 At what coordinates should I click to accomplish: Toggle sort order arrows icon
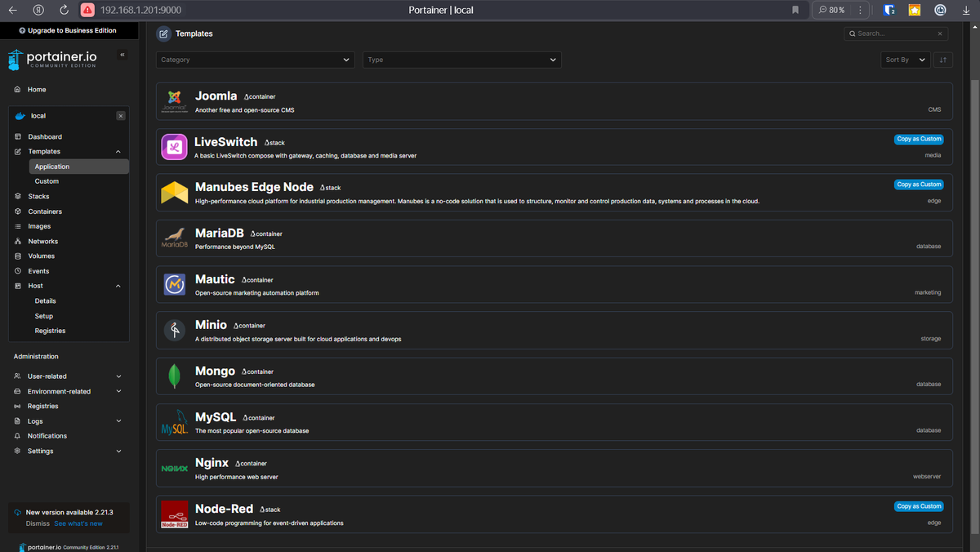[943, 60]
